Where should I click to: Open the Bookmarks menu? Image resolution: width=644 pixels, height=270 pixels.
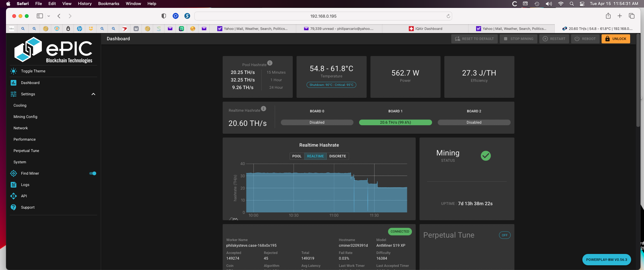108,4
